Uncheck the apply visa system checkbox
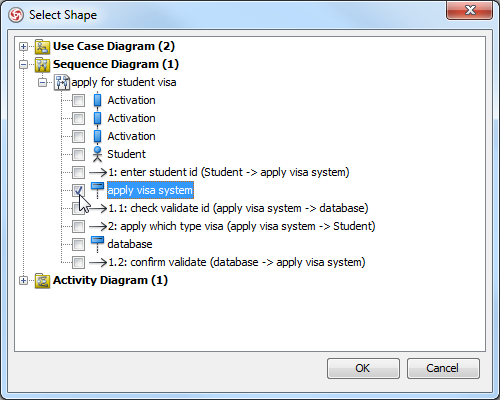 click(x=79, y=190)
